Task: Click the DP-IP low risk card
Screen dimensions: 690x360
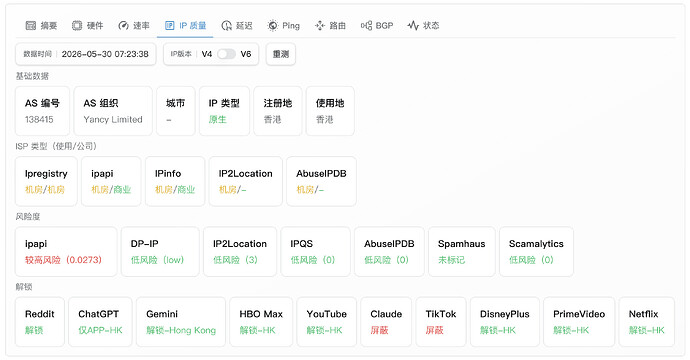Action: click(160, 252)
